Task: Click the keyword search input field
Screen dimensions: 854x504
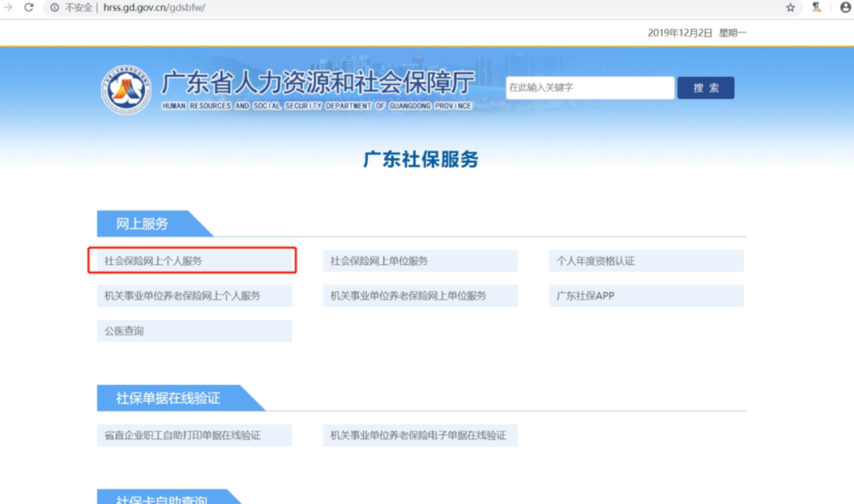Action: pos(590,88)
